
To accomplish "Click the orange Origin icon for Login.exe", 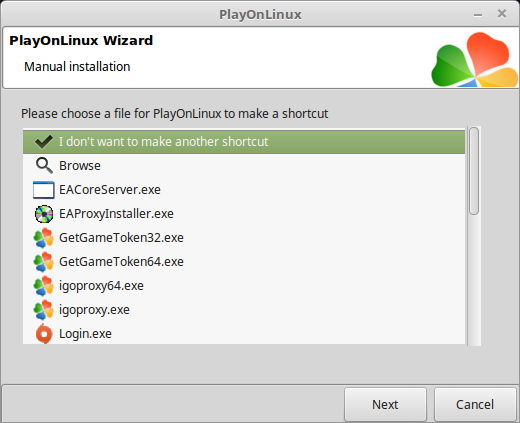I will 44,334.
